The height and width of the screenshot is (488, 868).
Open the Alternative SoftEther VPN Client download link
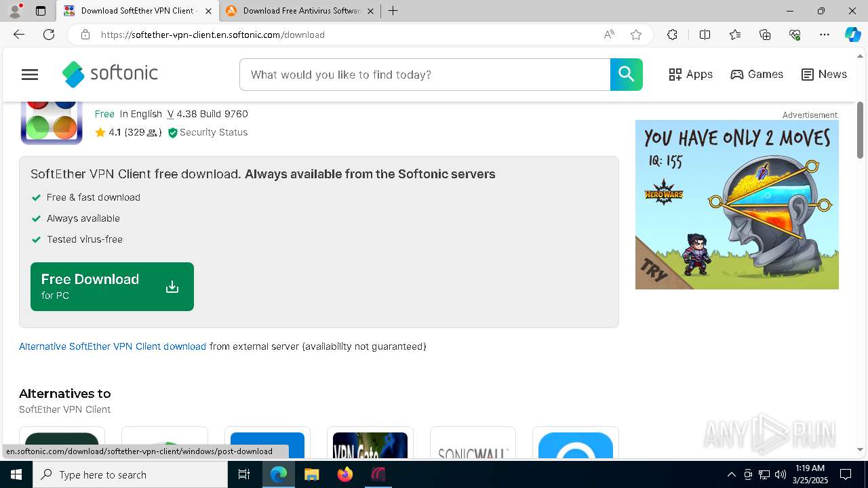(x=113, y=346)
